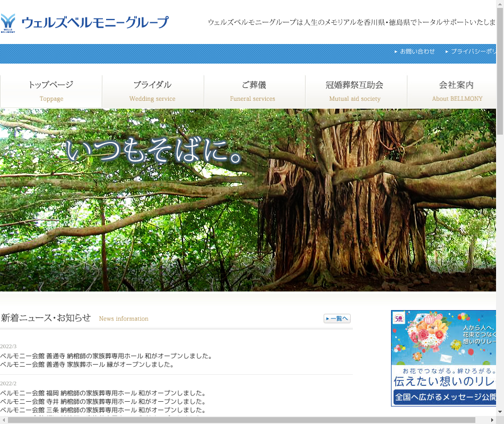Select the 冠婚葬祭互助会 Mutual aid society tab
Screen dimensions: 504x424
pyautogui.click(x=355, y=91)
